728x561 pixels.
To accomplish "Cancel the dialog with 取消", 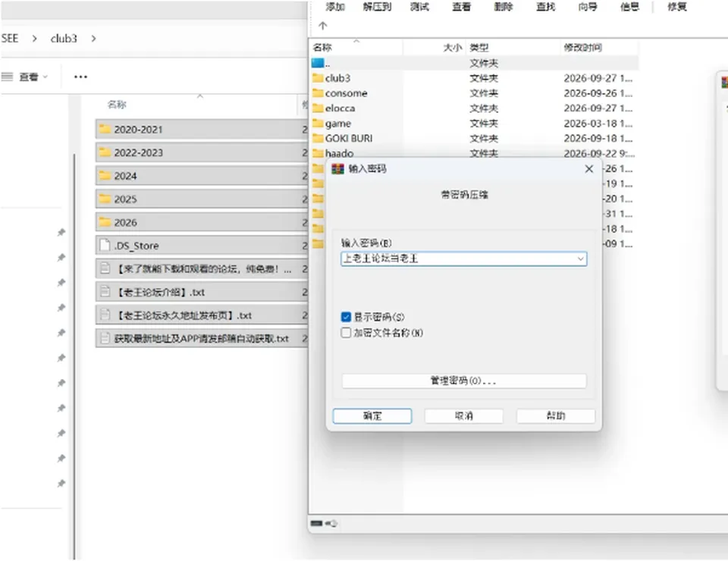I will click(x=463, y=416).
